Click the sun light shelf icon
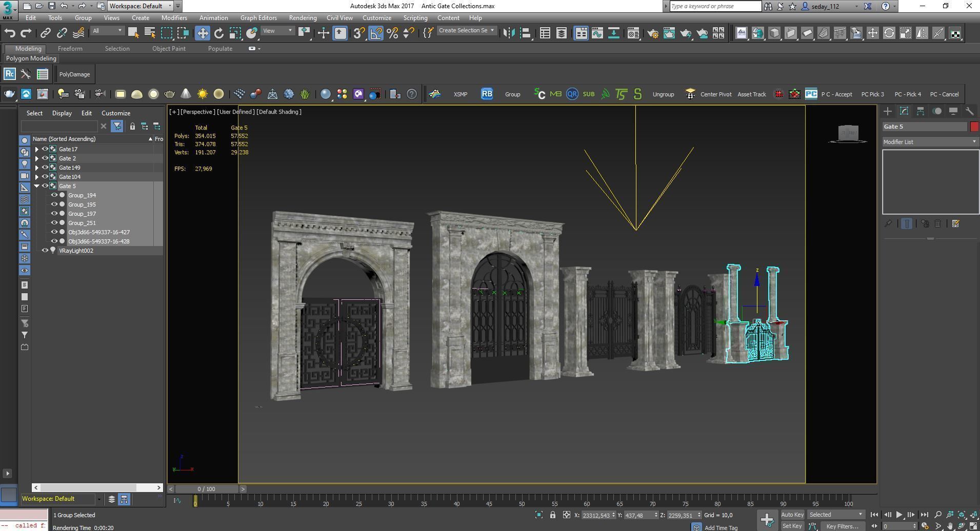Image resolution: width=980 pixels, height=531 pixels. (x=203, y=94)
